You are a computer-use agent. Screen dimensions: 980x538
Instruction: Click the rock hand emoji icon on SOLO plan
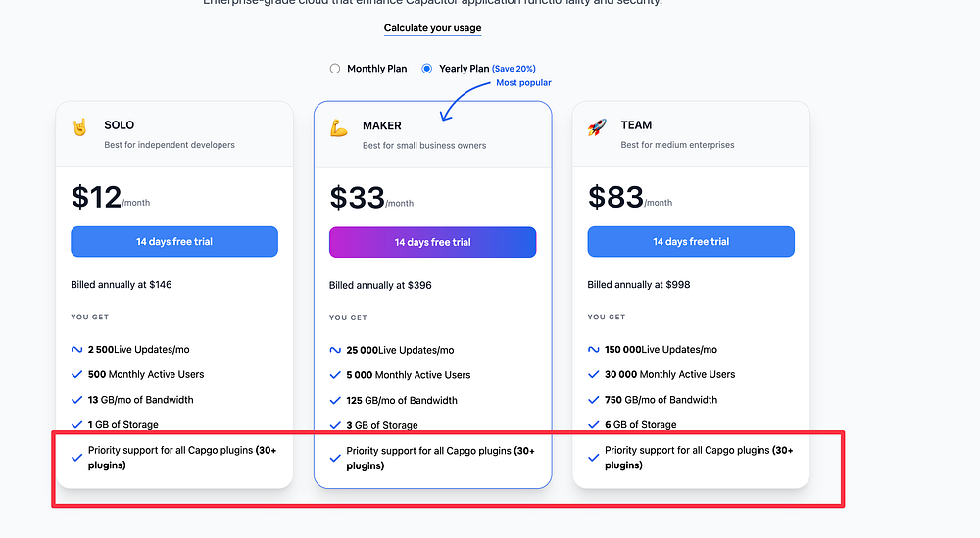click(79, 127)
